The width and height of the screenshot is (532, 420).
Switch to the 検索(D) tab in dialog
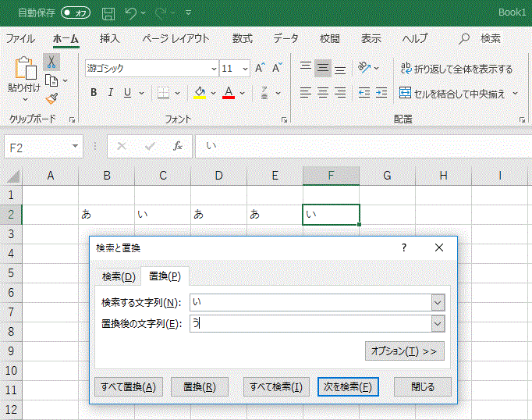click(119, 276)
